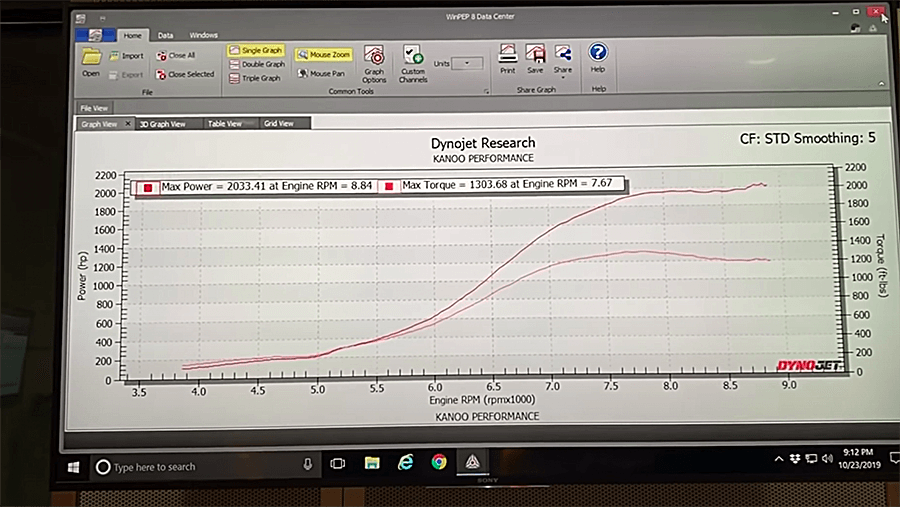Click the 'Dynojet Research' graph title
The image size is (900, 507).
pyautogui.click(x=483, y=143)
